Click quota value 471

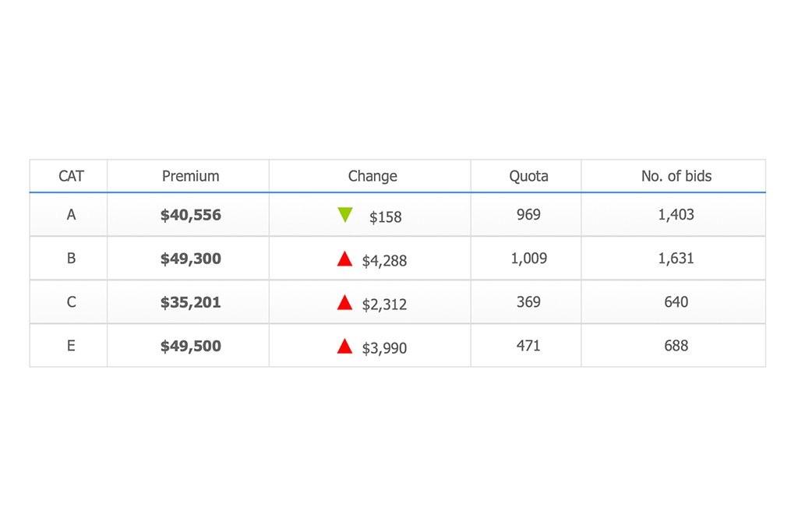coord(528,346)
